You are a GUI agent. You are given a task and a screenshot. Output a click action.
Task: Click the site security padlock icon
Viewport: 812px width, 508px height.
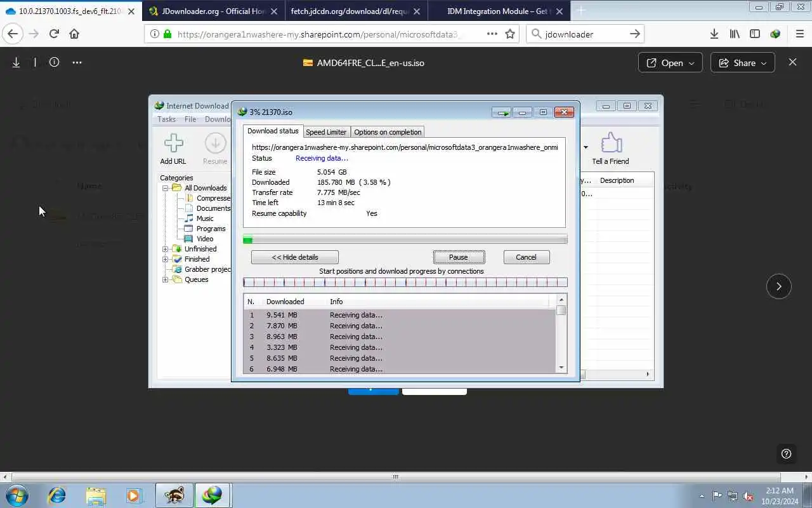coord(167,34)
